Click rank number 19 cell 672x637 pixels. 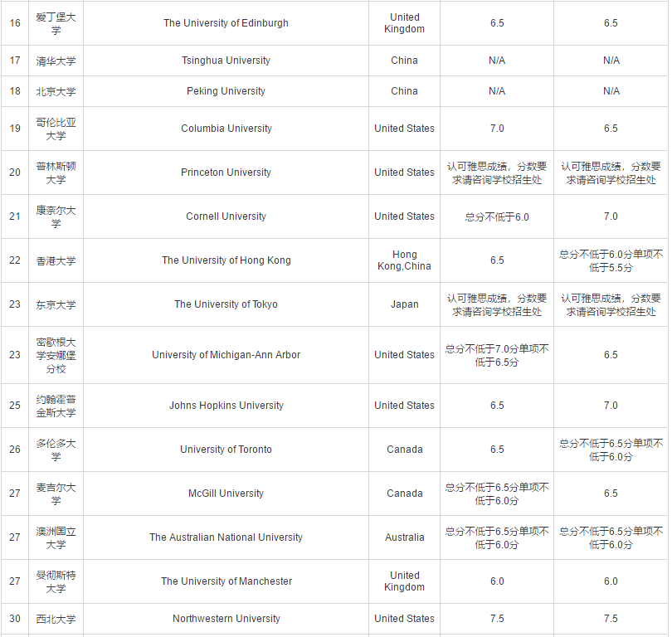(x=14, y=128)
